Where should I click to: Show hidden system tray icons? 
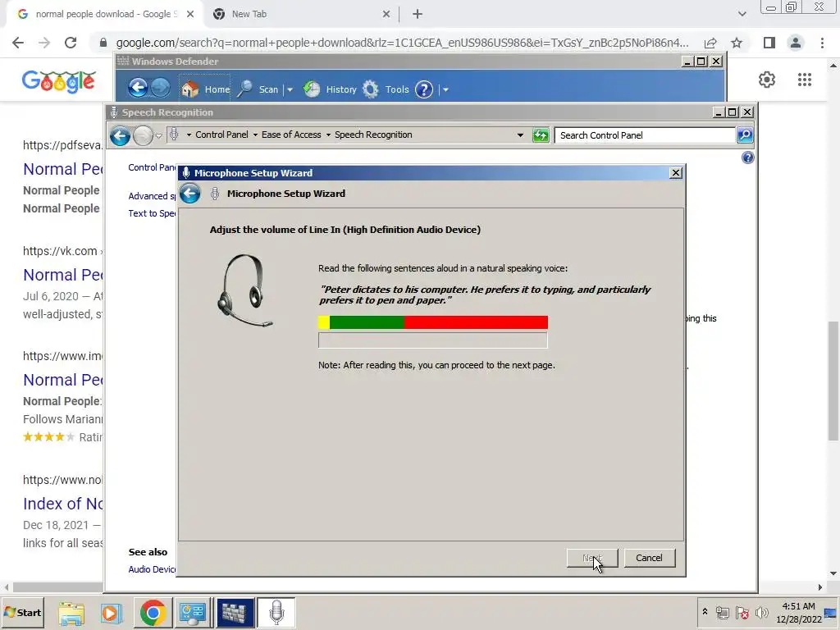click(705, 612)
